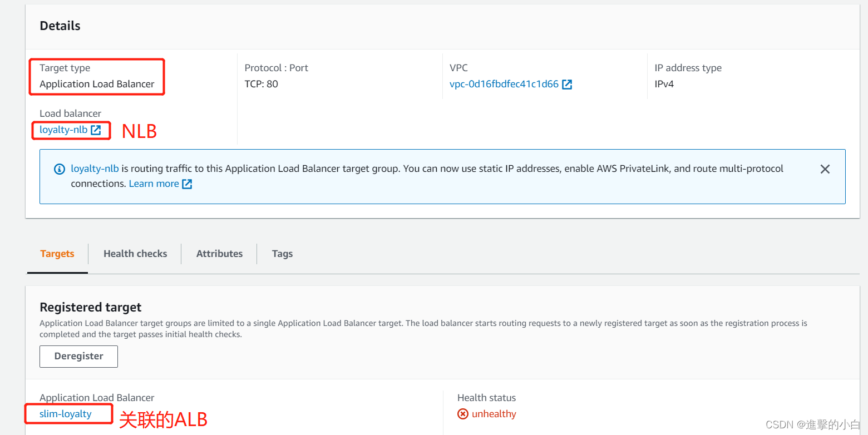Image resolution: width=868 pixels, height=435 pixels.
Task: Click the Details section heading
Action: (x=60, y=26)
